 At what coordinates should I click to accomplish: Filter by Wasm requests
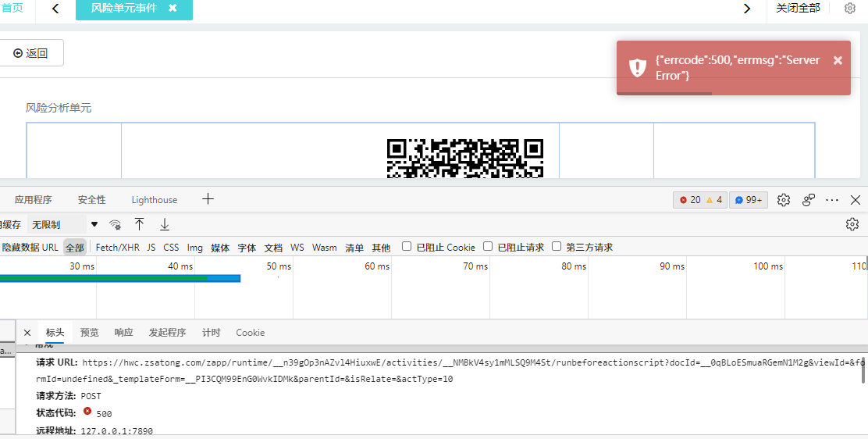[x=325, y=247]
